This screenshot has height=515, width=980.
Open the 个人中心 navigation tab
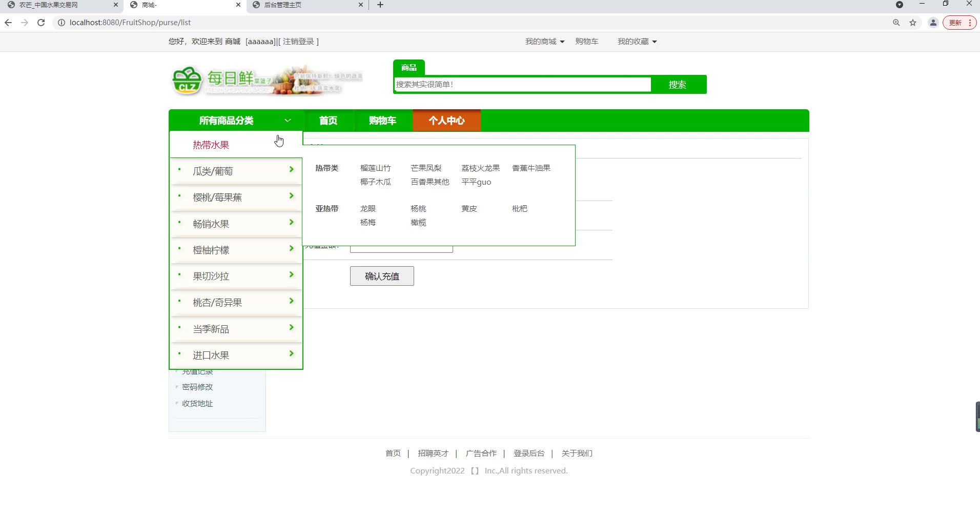(446, 121)
